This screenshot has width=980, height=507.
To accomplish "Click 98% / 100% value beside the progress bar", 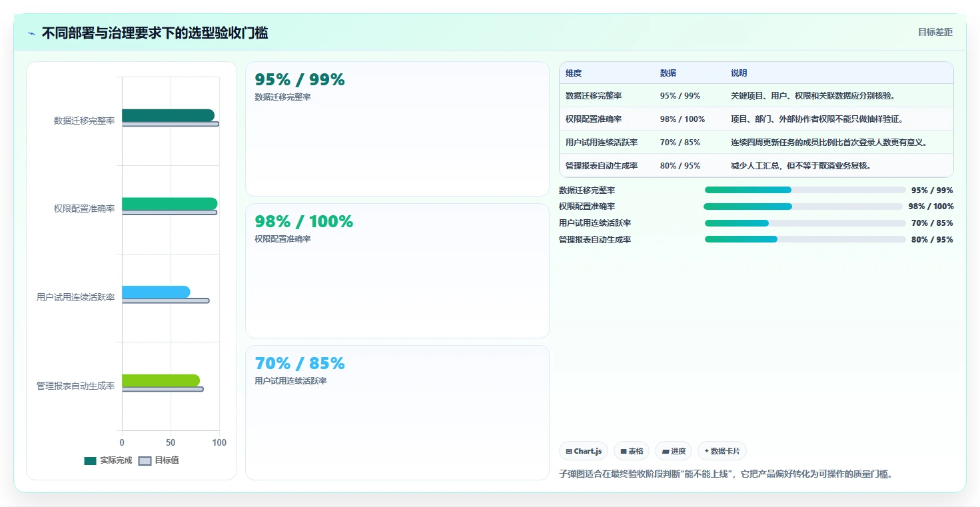I will (x=931, y=207).
